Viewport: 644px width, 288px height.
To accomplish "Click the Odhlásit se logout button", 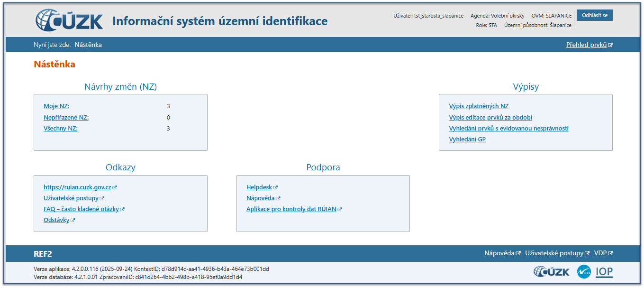I will click(594, 15).
